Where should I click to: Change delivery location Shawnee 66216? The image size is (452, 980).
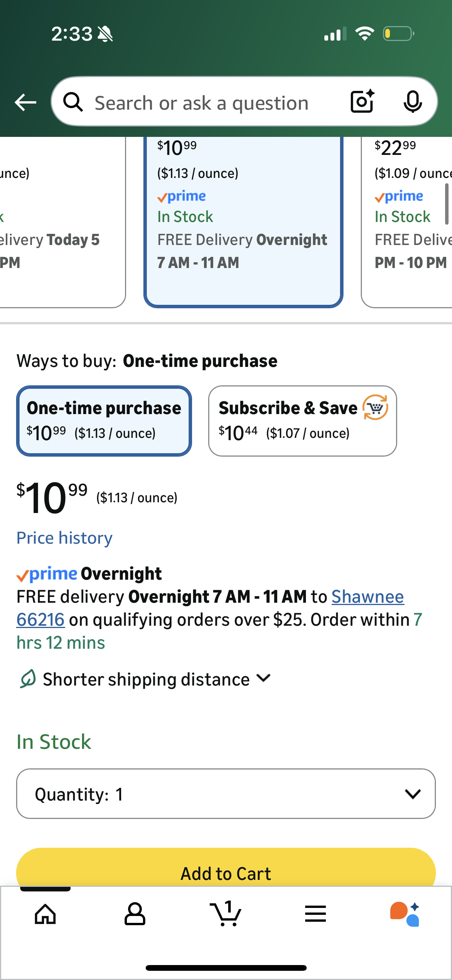[367, 597]
